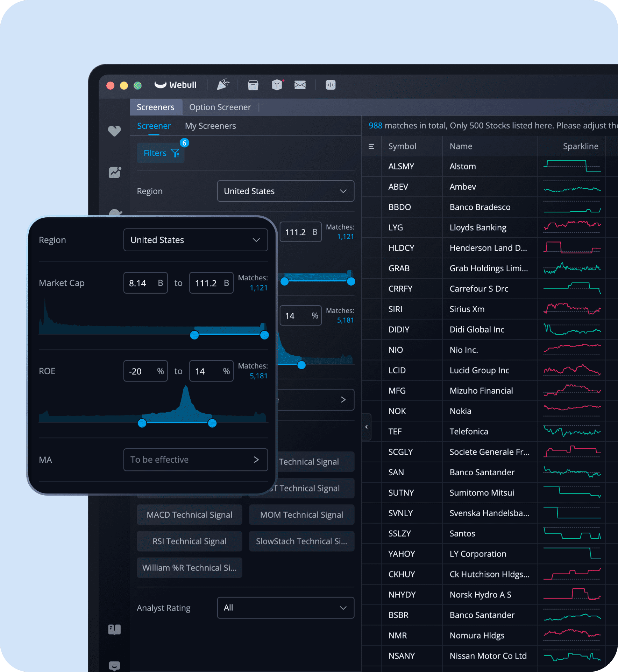Click the party popper icon in top toolbar
The image size is (618, 672).
click(223, 85)
